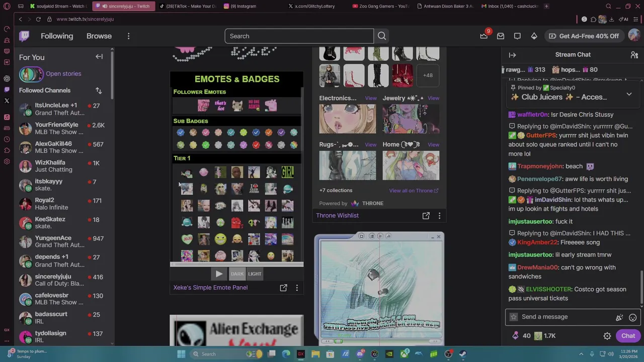Open ItsUncleLee +1 channel
Image resolution: width=644 pixels, height=362 pixels.
coord(64,109)
